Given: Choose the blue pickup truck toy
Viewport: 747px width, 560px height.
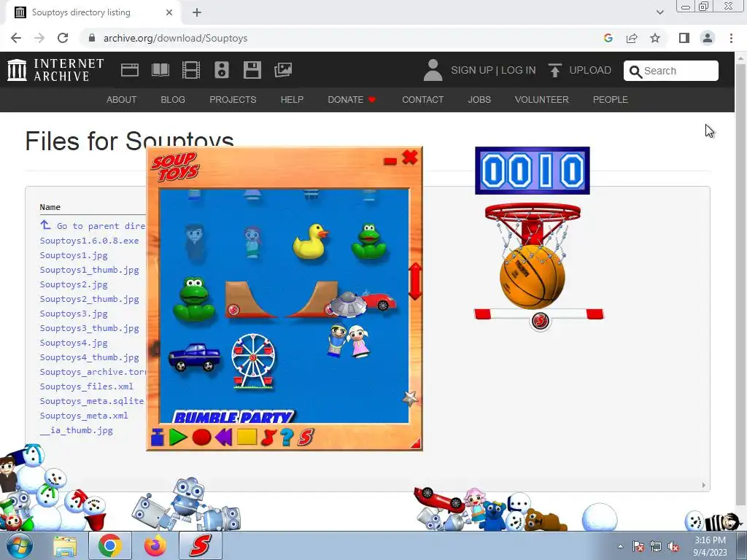Looking at the screenshot, I should [x=194, y=357].
